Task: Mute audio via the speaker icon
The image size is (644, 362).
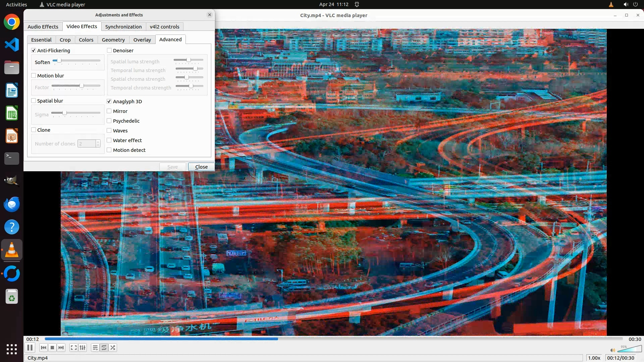Action: point(612,350)
